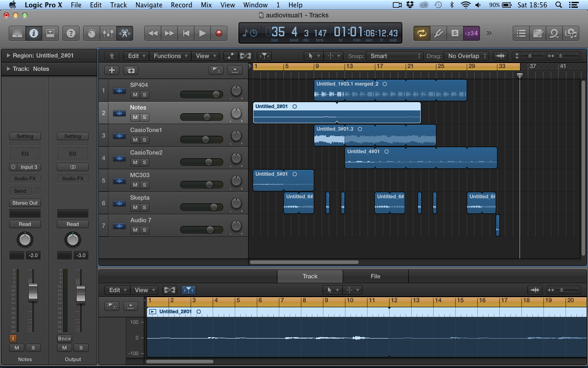
Task: Toggle the Count-in 1234 button
Action: 471,33
